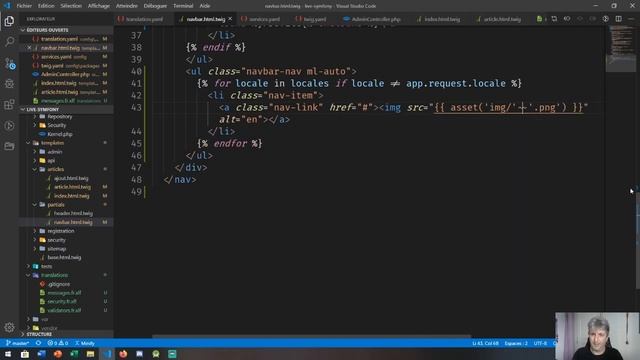Collapse the translations folder

pyautogui.click(x=66, y=275)
